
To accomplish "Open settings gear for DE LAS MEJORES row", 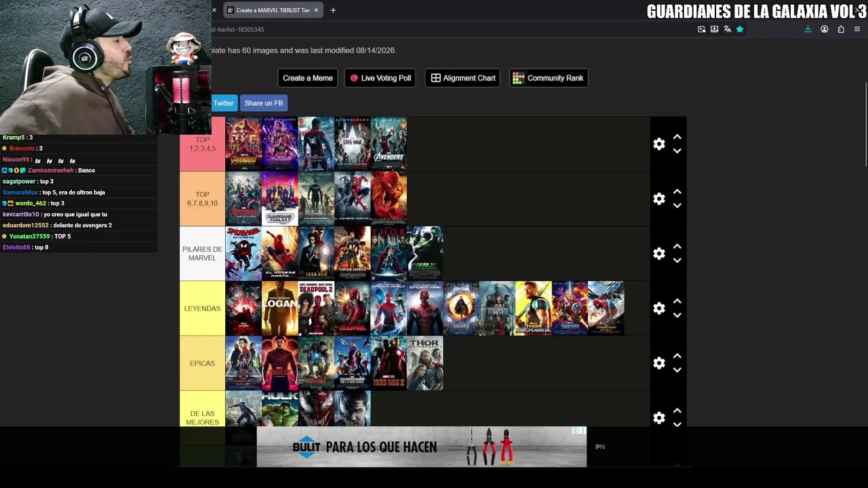I will (x=659, y=418).
